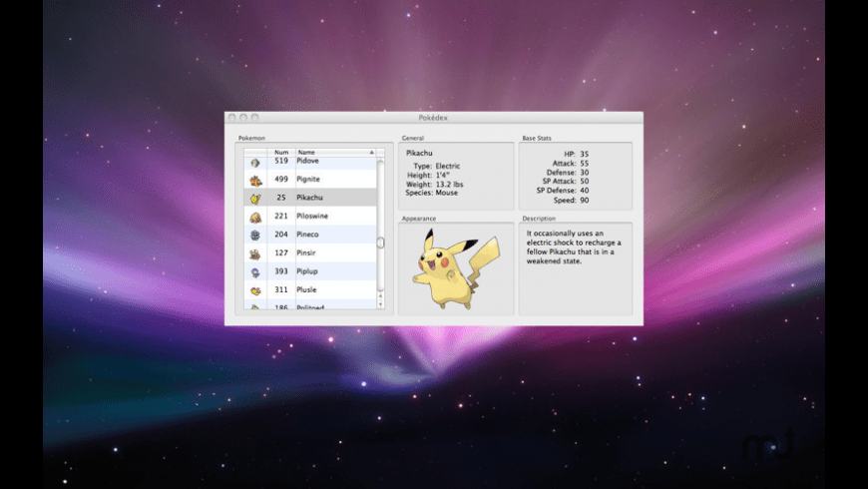Image resolution: width=868 pixels, height=489 pixels.
Task: Select Piloswine in the Pokemon list
Action: (312, 216)
